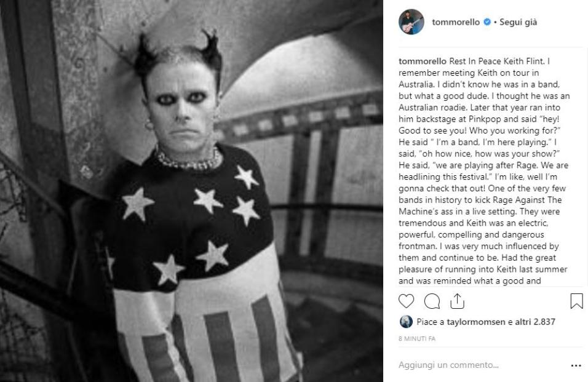Save the post with the bookmark icon
This screenshot has height=382, width=588.
coord(576,301)
